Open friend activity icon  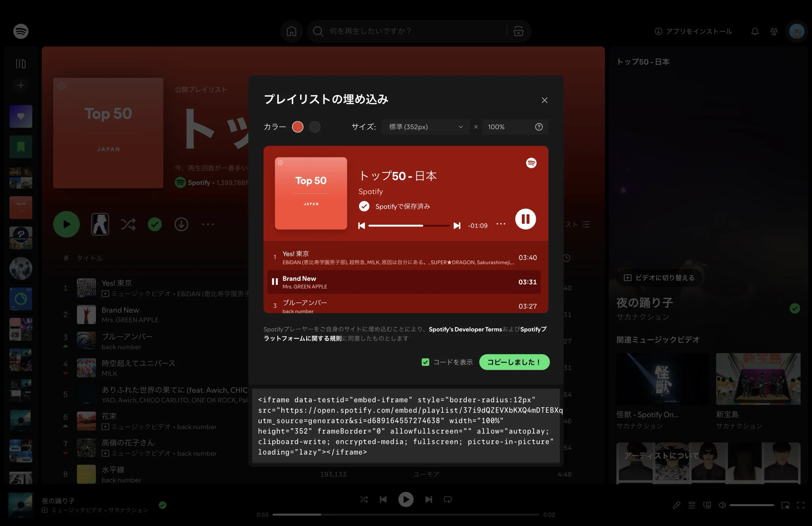click(x=774, y=32)
